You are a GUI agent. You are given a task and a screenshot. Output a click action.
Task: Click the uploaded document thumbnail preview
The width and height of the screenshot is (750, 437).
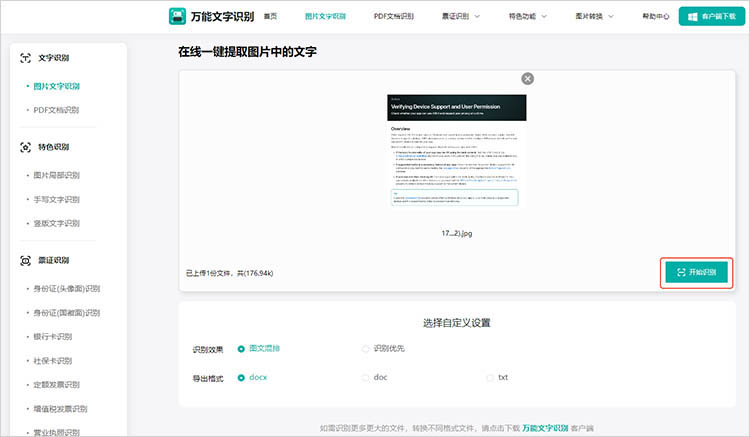tap(456, 151)
